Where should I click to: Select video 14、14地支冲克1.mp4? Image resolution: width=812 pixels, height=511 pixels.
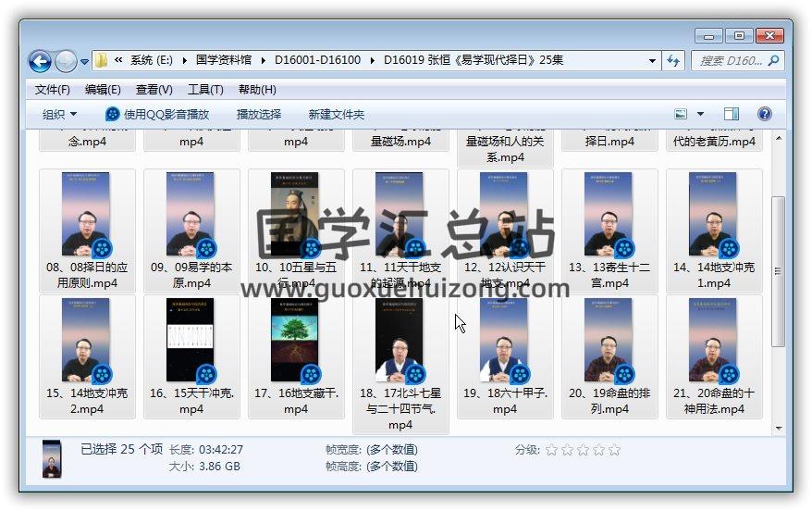pyautogui.click(x=714, y=231)
